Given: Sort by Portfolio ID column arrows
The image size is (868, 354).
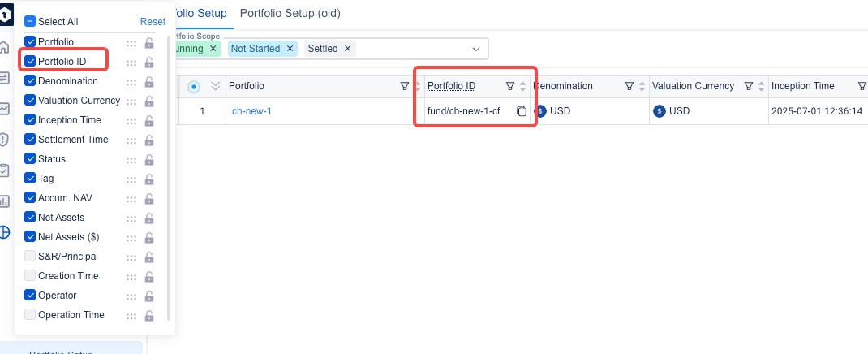Looking at the screenshot, I should coord(522,86).
